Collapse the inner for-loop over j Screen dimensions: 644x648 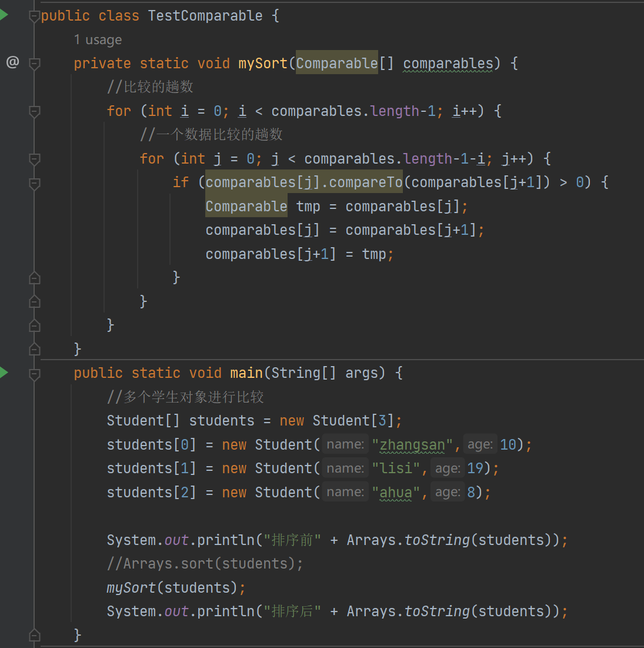pos(34,159)
